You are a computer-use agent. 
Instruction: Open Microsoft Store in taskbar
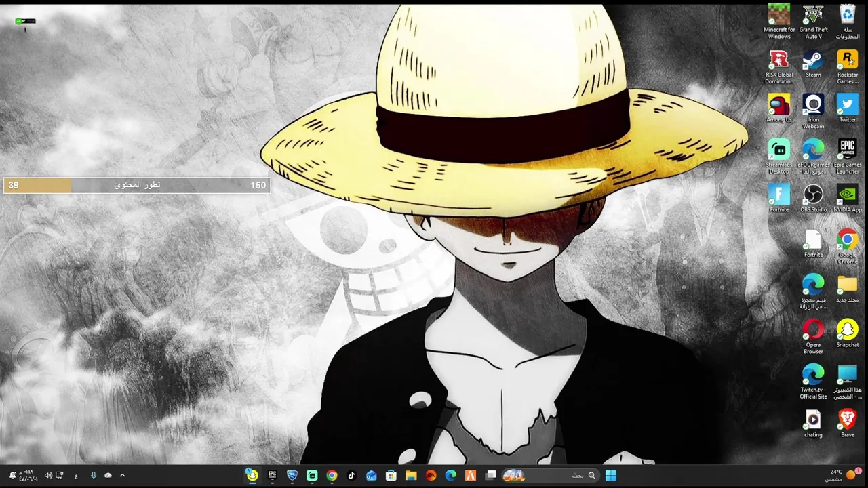pos(391,475)
